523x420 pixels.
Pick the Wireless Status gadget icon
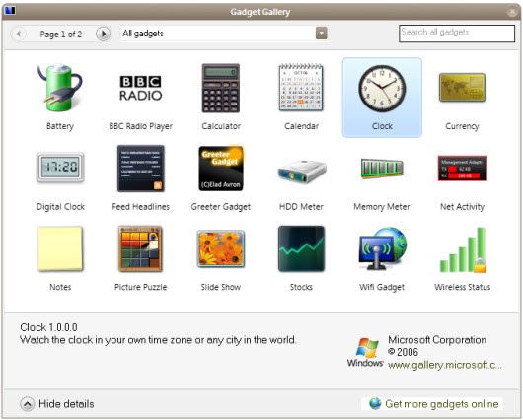coord(463,250)
